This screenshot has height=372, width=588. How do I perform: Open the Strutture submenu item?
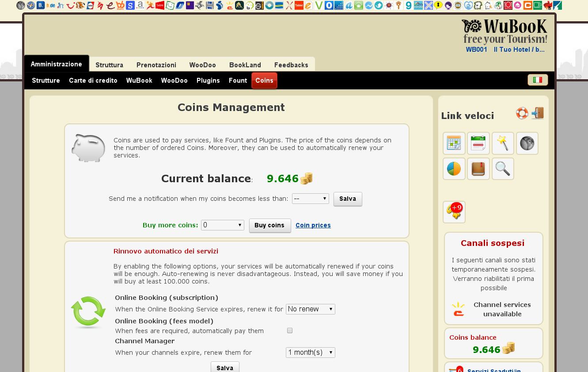pos(46,81)
